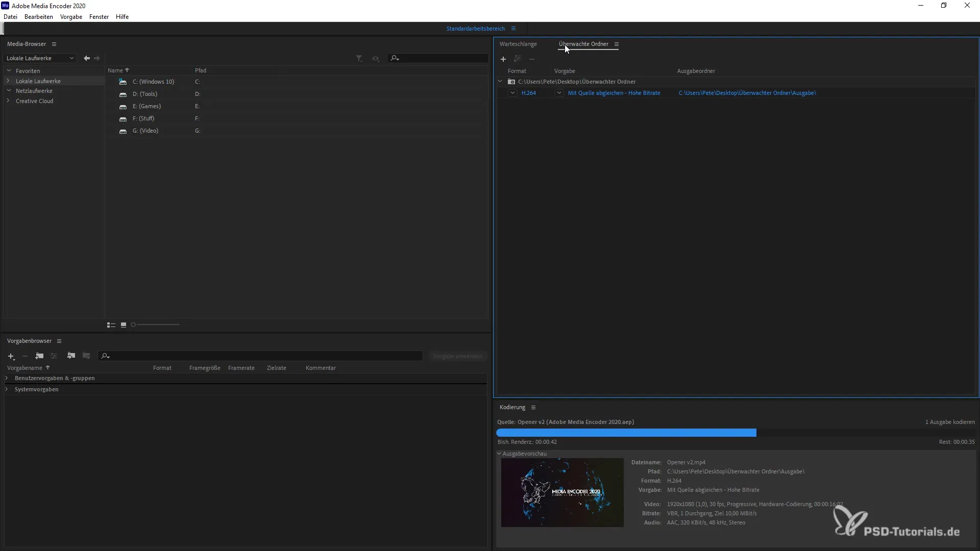Viewport: 980px width, 551px height.
Task: Select the E: (Games) drive icon
Action: click(122, 107)
